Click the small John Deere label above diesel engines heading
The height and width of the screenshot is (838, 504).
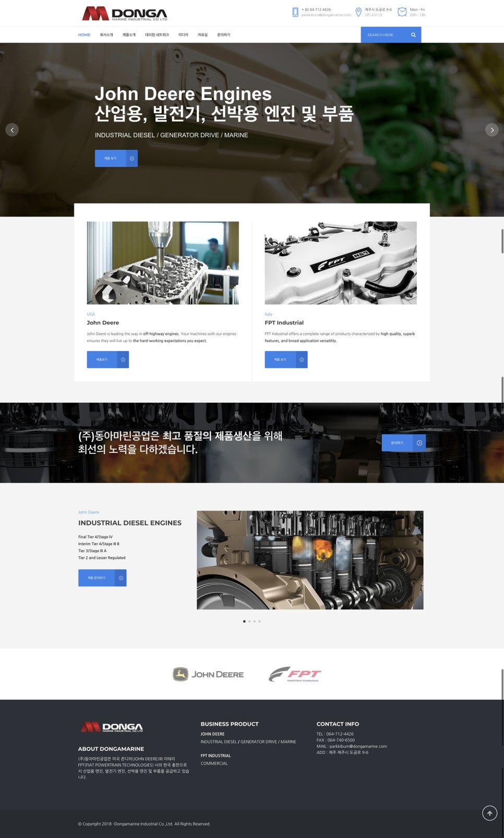coord(89,512)
